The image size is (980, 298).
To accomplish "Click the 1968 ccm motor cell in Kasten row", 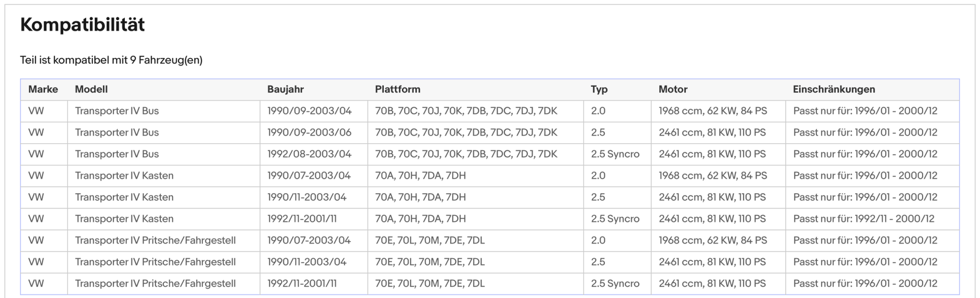I will coord(712,175).
